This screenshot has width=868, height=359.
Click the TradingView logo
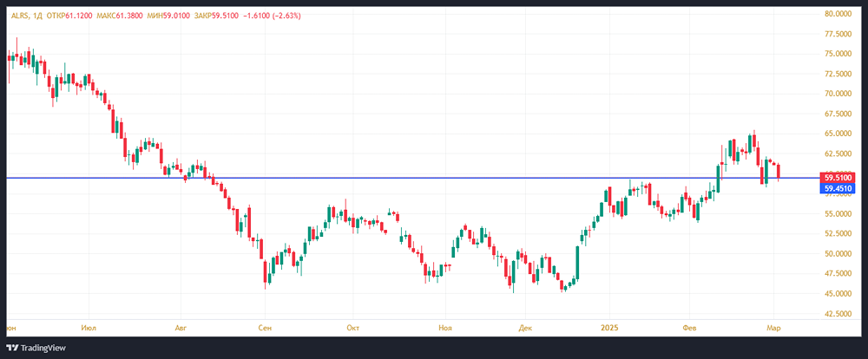[x=36, y=348]
